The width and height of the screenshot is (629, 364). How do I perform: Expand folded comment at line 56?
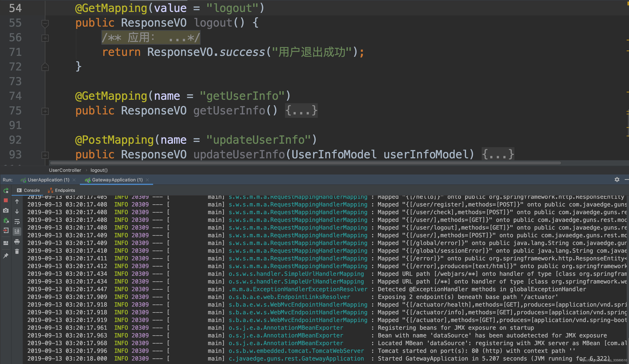45,38
